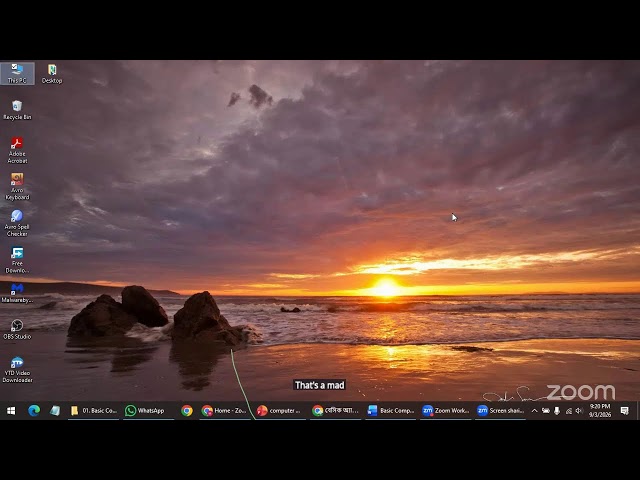
Task: Open the network status tray icon
Action: click(569, 411)
